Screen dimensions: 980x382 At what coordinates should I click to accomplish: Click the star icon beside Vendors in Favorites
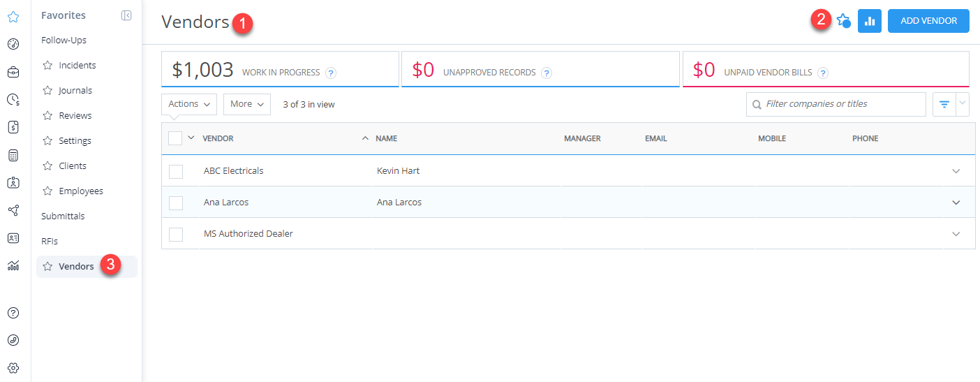47,267
